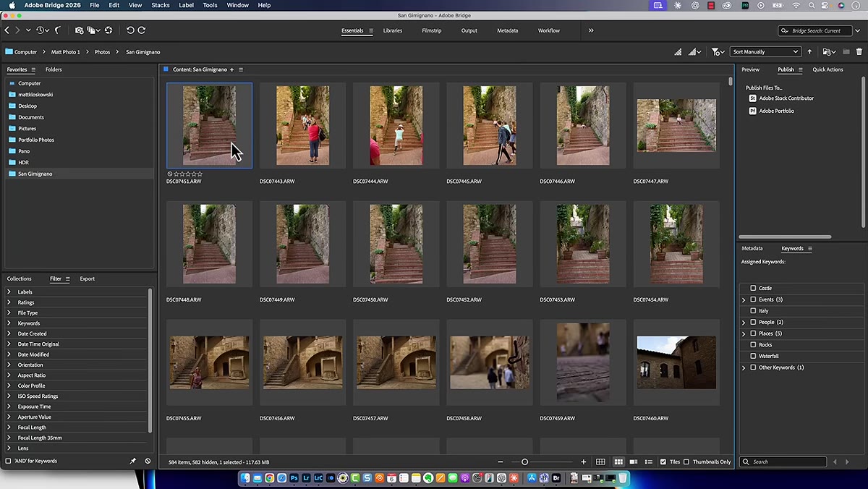This screenshot has width=868, height=489.
Task: Open in Camera Raw aperture icon
Action: point(109,30)
